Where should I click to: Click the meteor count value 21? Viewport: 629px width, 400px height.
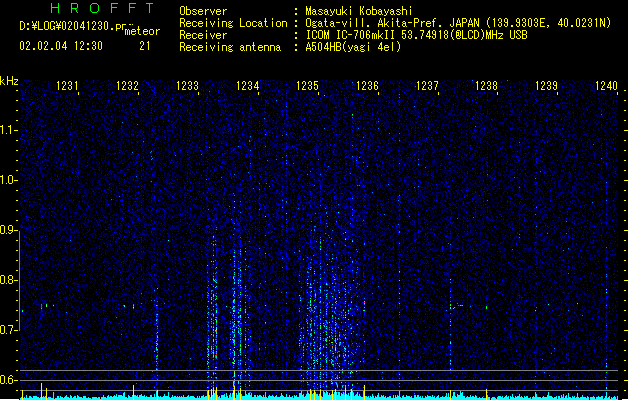[145, 46]
